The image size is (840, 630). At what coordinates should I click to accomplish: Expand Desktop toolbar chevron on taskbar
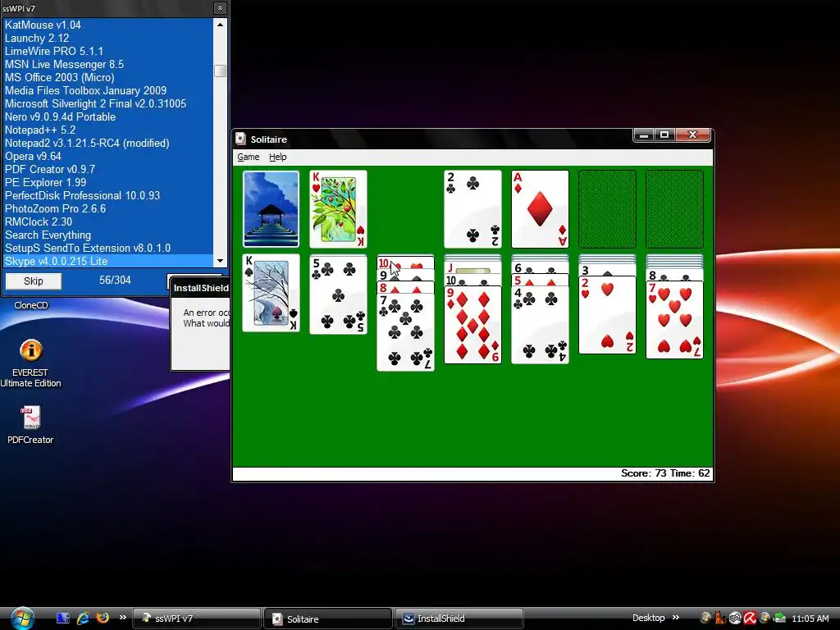[x=676, y=618]
